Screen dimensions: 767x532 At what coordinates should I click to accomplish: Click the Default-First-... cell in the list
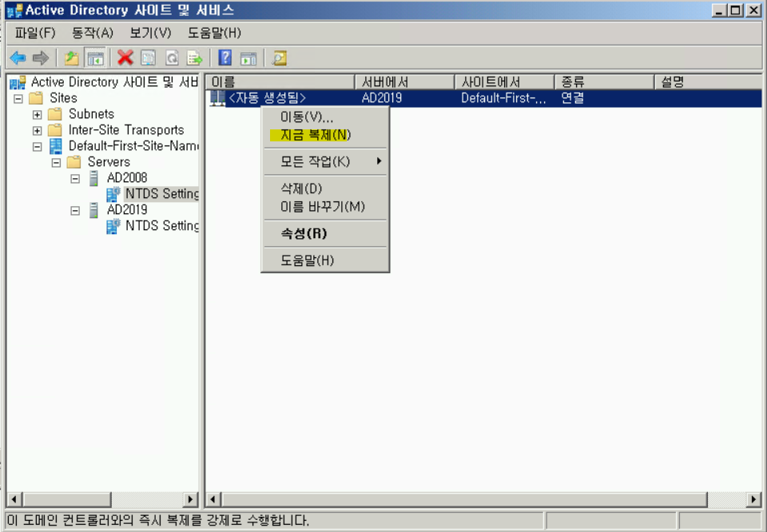(x=503, y=97)
